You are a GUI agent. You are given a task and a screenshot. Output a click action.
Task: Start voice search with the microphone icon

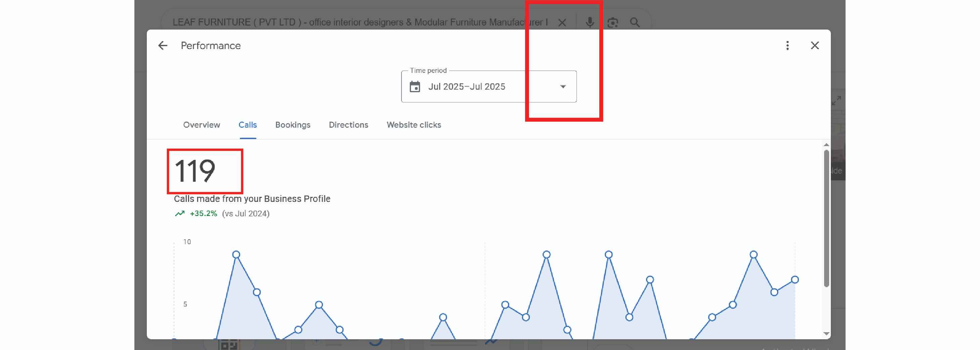click(x=589, y=23)
